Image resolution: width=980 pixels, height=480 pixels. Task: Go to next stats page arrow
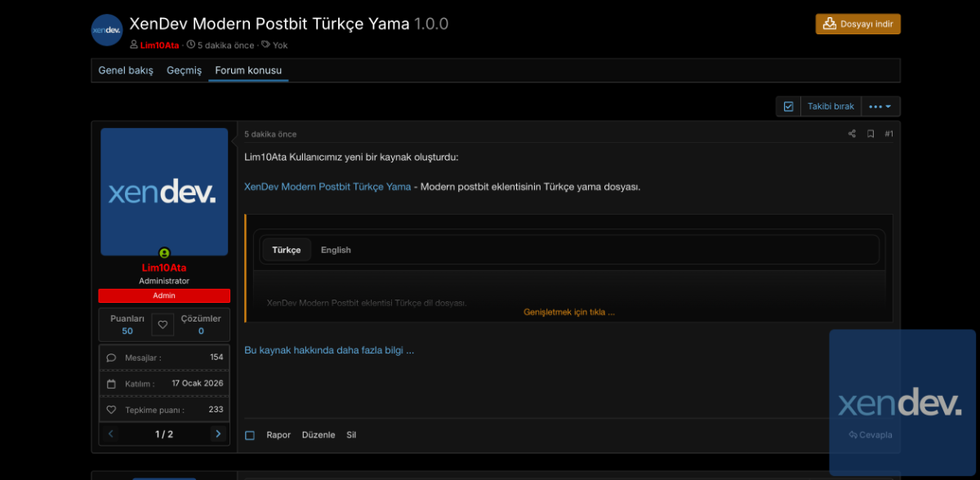(218, 434)
